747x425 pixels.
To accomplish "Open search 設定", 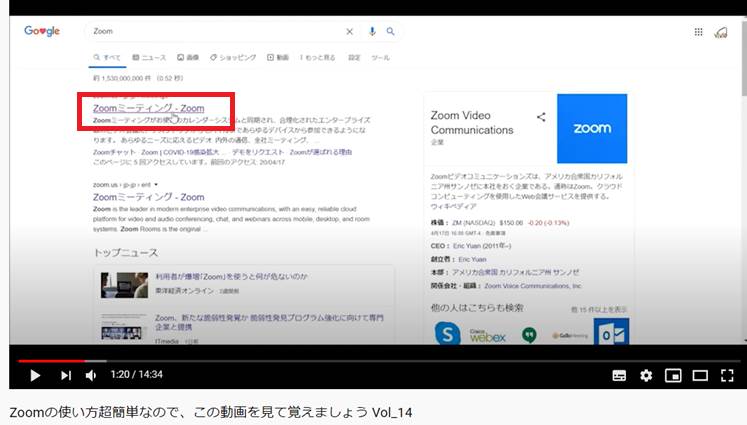I will tap(354, 58).
